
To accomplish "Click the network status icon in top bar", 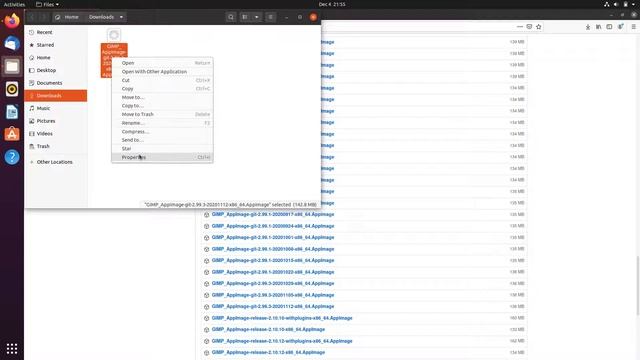I will coord(607,4).
